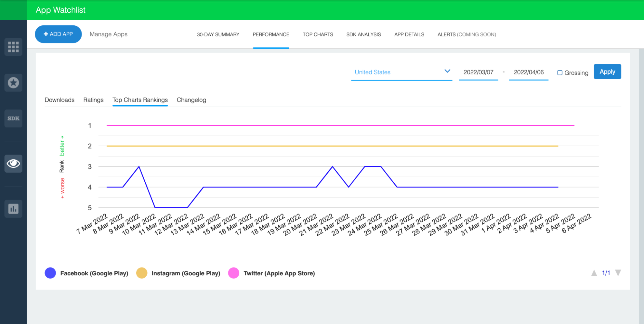Click the App Watchlist header title
644x324 pixels.
point(61,10)
